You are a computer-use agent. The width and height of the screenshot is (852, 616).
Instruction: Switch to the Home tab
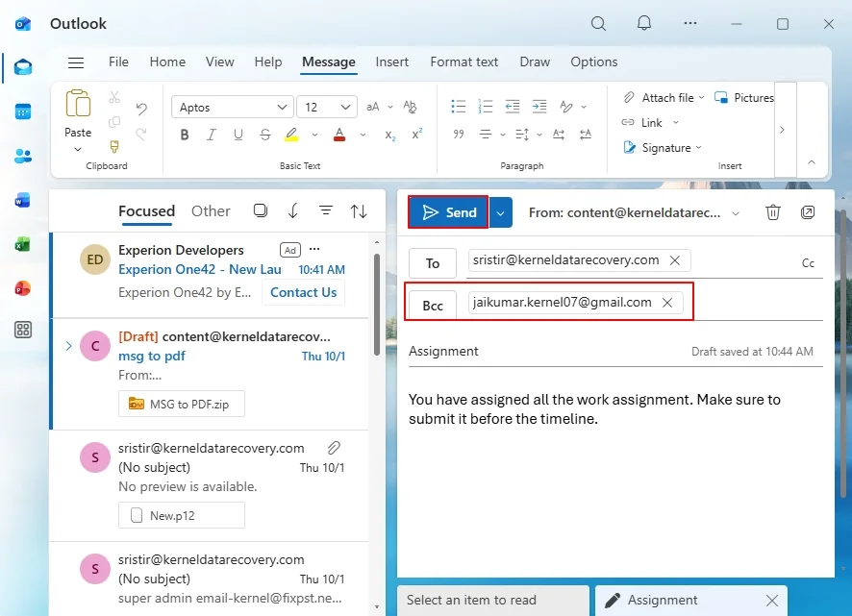[167, 62]
